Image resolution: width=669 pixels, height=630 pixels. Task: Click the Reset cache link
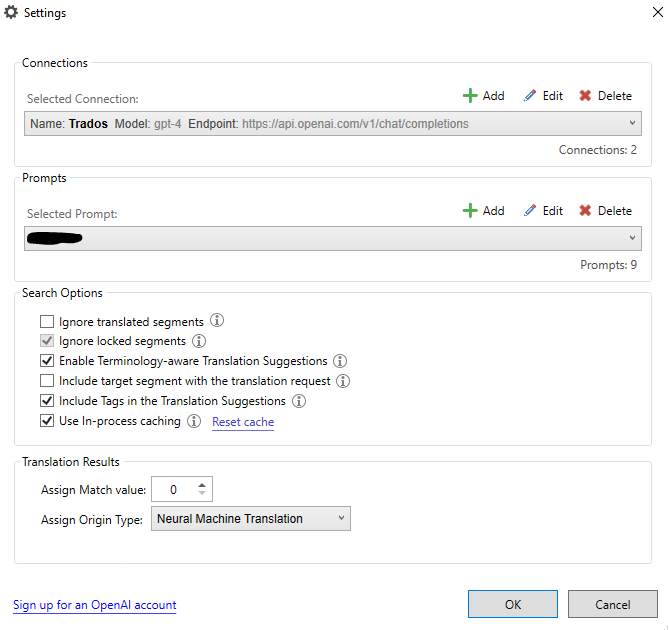point(243,422)
